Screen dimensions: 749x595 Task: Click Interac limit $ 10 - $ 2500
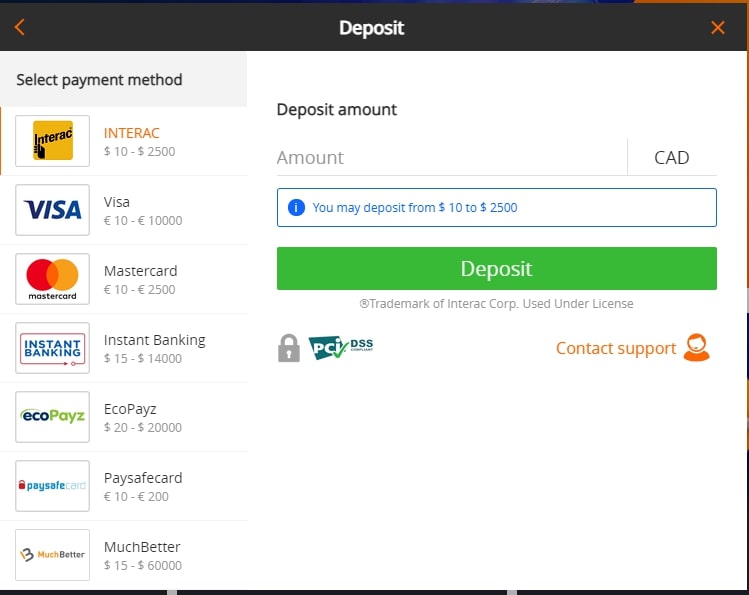pyautogui.click(x=139, y=151)
